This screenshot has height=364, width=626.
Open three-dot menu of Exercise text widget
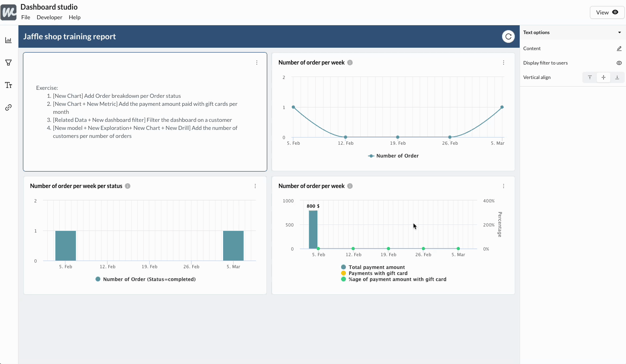[257, 63]
